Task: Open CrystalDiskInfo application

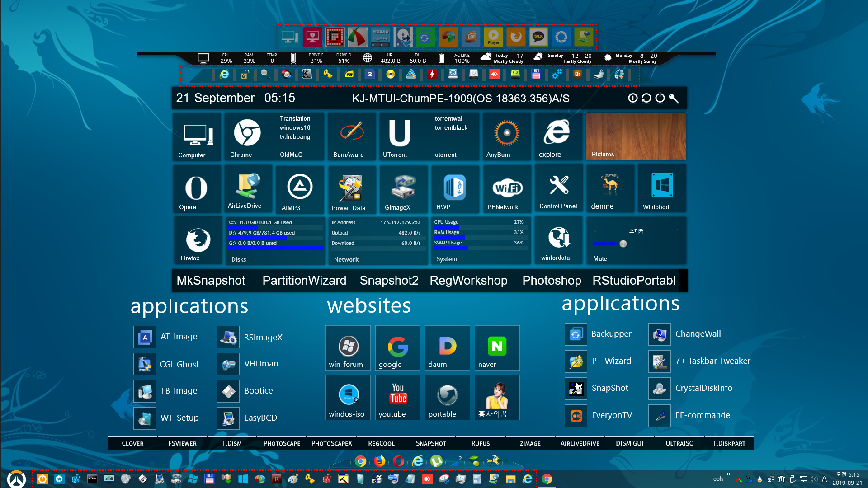Action: [x=691, y=389]
